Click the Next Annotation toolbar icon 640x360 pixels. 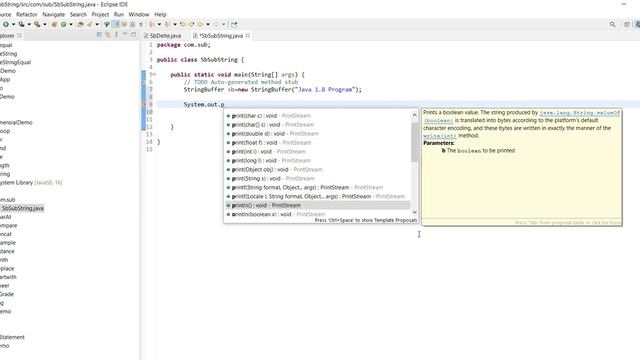[x=151, y=24]
